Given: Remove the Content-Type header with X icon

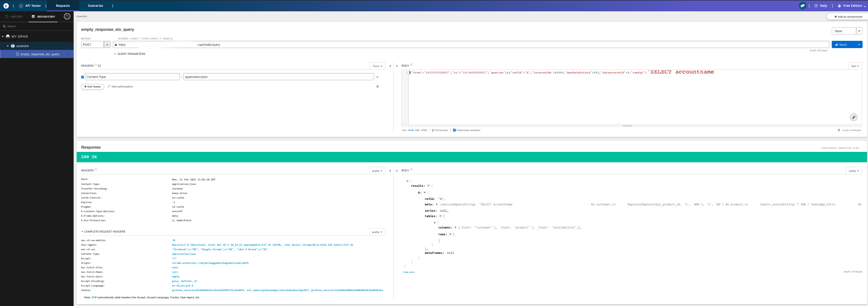Looking at the screenshot, I should pos(377,77).
